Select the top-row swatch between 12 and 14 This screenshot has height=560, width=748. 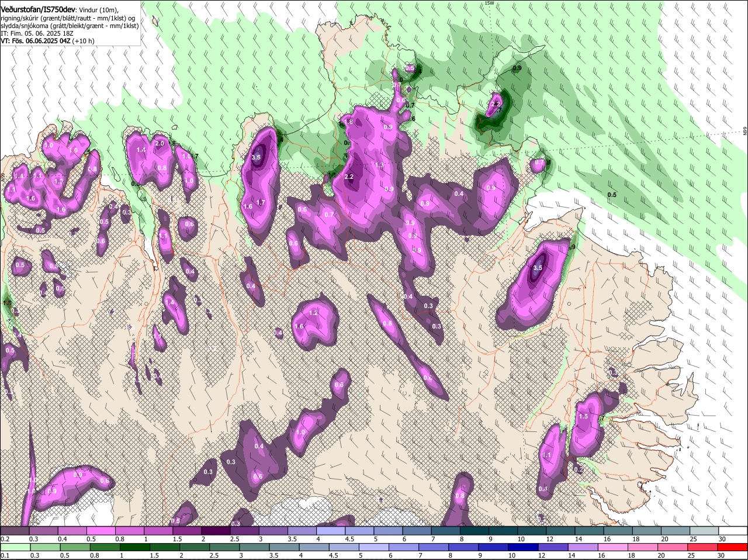(560, 531)
